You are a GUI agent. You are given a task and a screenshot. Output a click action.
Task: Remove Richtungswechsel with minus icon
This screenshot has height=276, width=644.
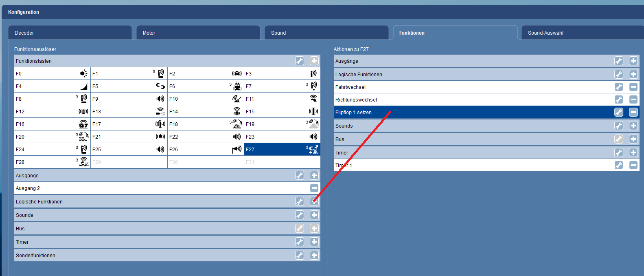tap(633, 99)
